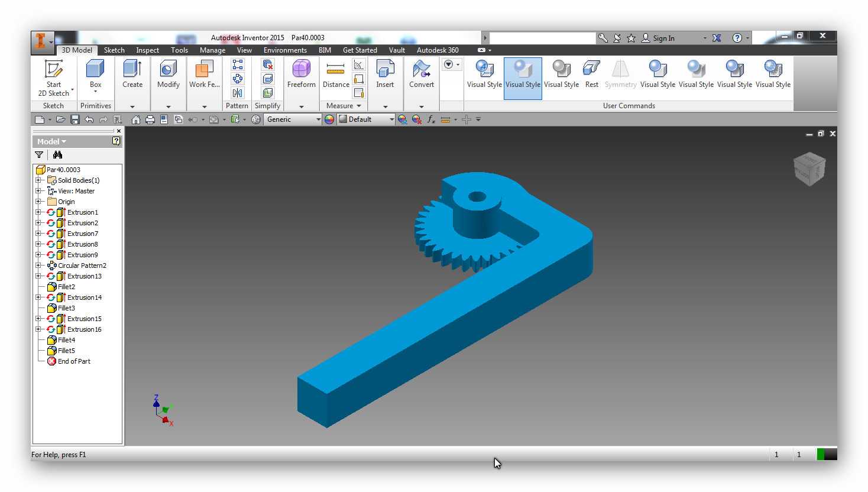Viewport: 868px width, 492px height.
Task: Open the Create feature tool
Action: pyautogui.click(x=132, y=75)
